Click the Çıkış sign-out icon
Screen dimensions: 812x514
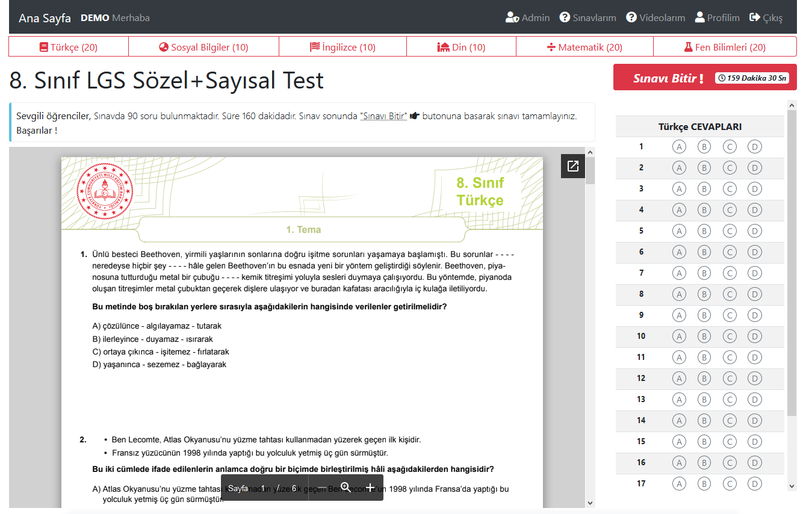tap(755, 17)
